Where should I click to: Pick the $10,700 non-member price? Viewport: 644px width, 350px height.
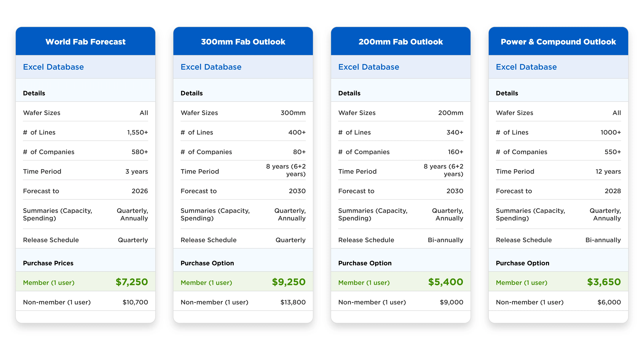pos(135,302)
